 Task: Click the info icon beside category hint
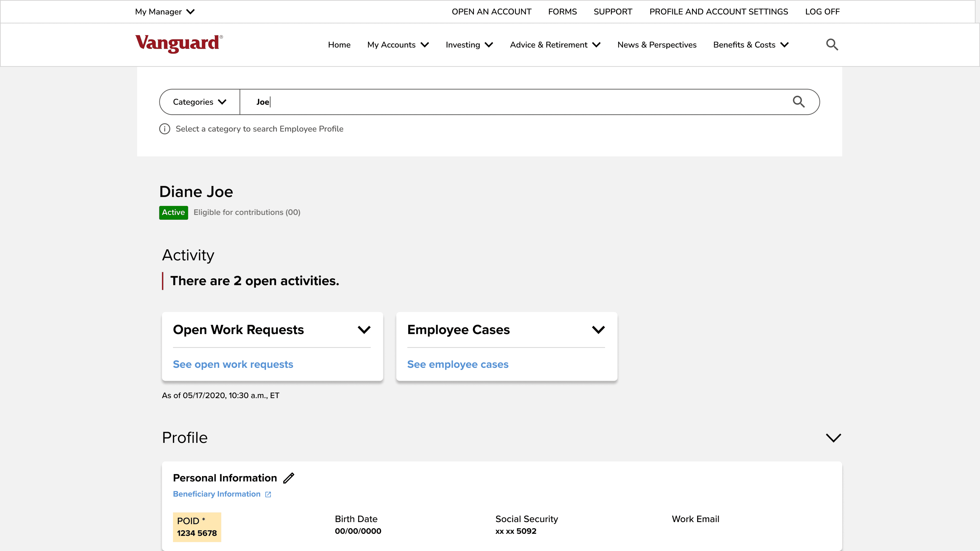[x=164, y=129]
